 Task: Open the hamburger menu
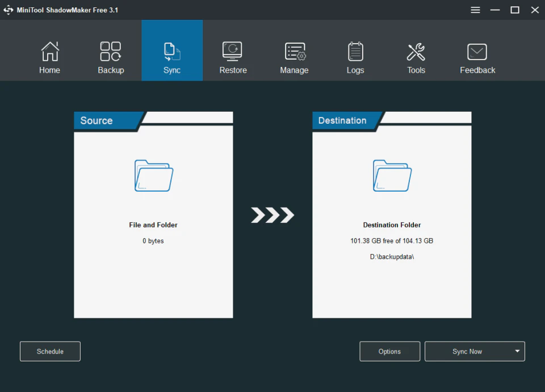coord(475,10)
